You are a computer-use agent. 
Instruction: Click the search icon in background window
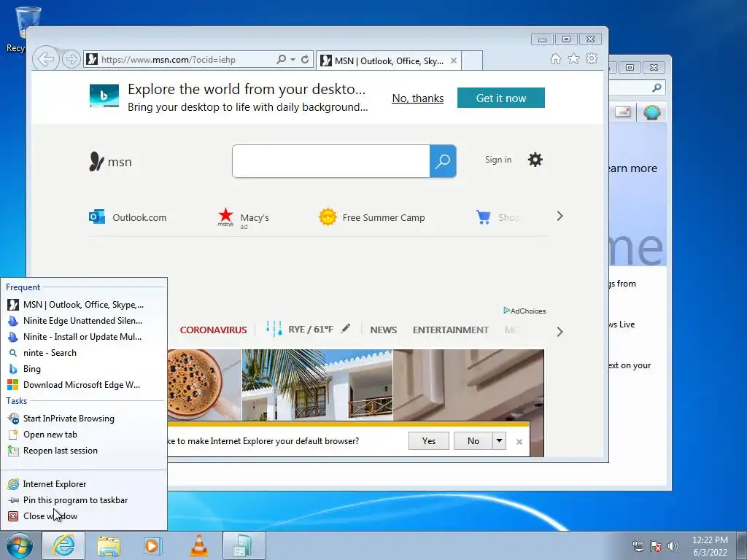pos(657,87)
